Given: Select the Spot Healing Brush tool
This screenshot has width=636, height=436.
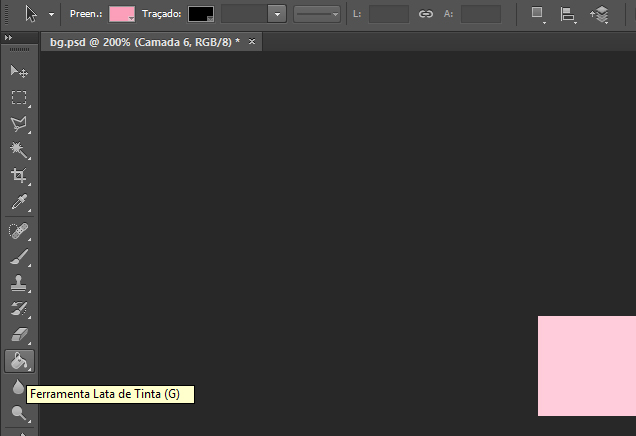Looking at the screenshot, I should click(x=19, y=232).
